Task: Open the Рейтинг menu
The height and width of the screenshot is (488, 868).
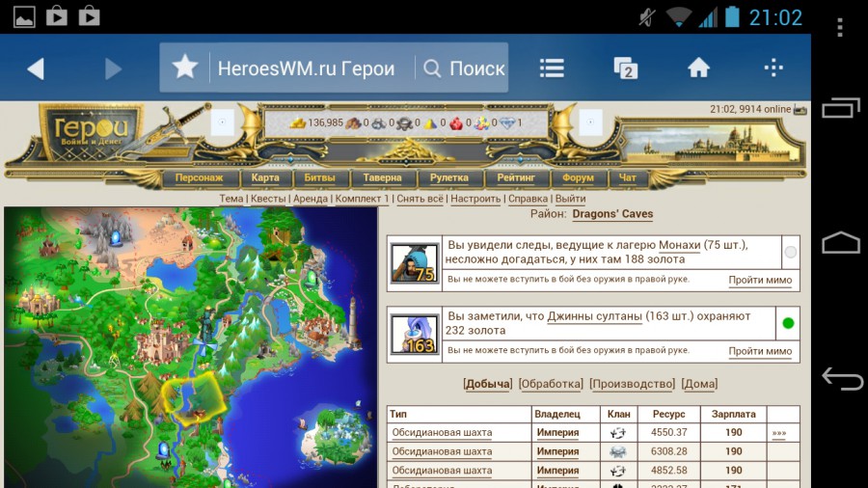Action: 516,178
